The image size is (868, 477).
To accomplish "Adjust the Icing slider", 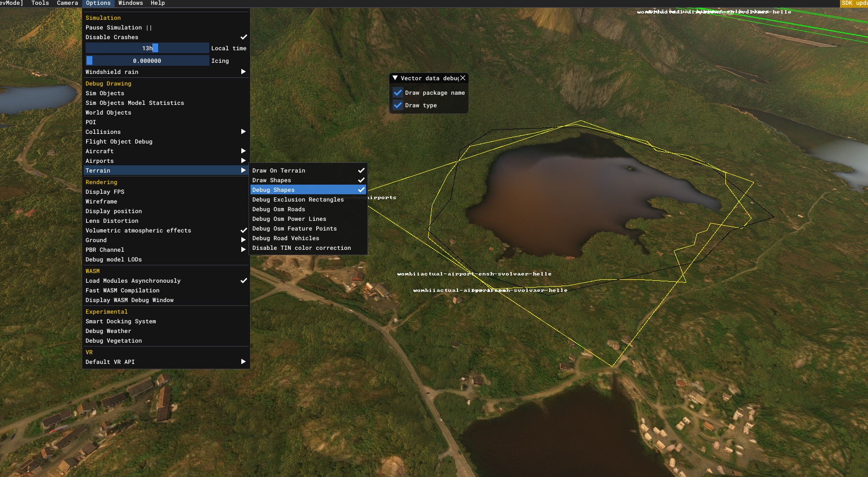I will [147, 60].
